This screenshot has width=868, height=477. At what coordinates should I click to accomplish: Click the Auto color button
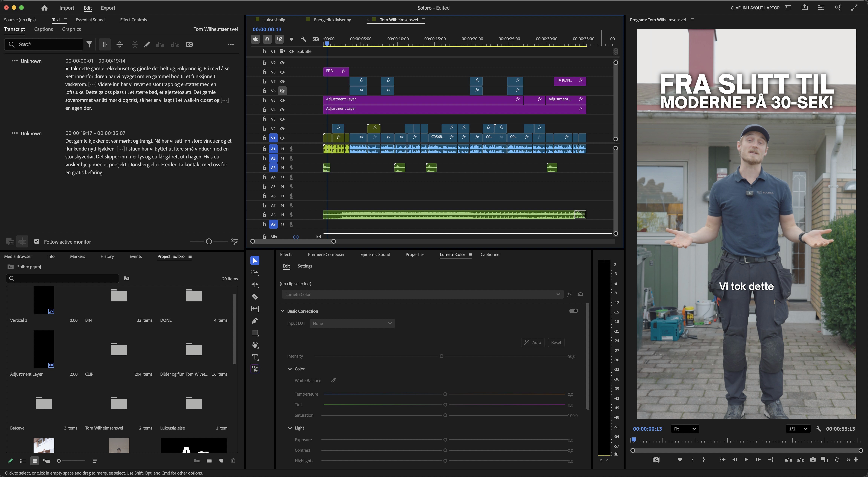pos(533,342)
